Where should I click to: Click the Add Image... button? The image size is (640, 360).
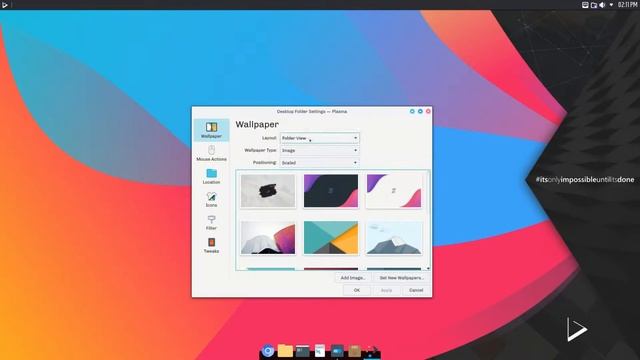pyautogui.click(x=353, y=278)
